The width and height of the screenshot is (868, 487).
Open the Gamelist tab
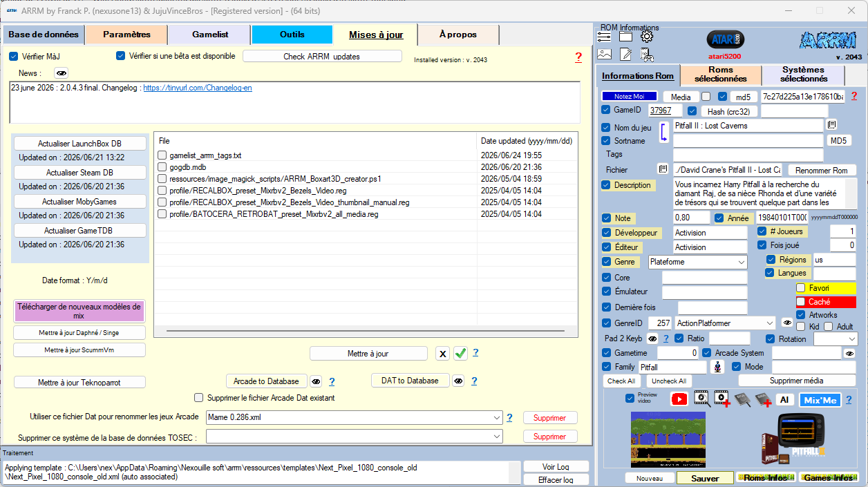click(x=210, y=35)
